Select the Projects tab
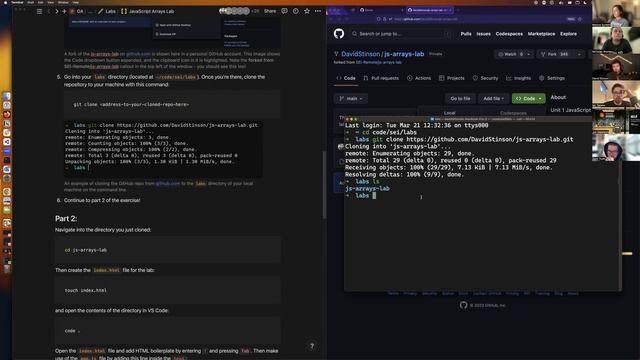The height and width of the screenshot is (360, 640). (x=451, y=78)
